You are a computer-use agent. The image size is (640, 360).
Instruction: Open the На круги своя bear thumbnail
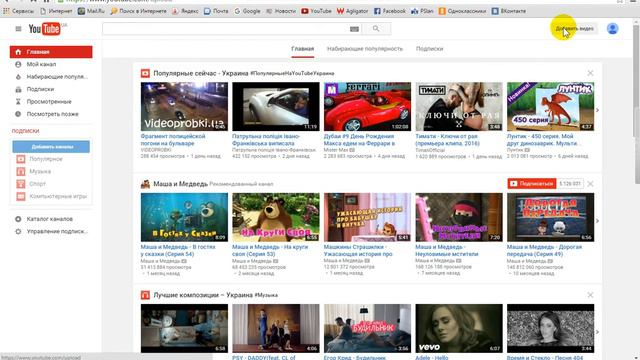(x=276, y=217)
